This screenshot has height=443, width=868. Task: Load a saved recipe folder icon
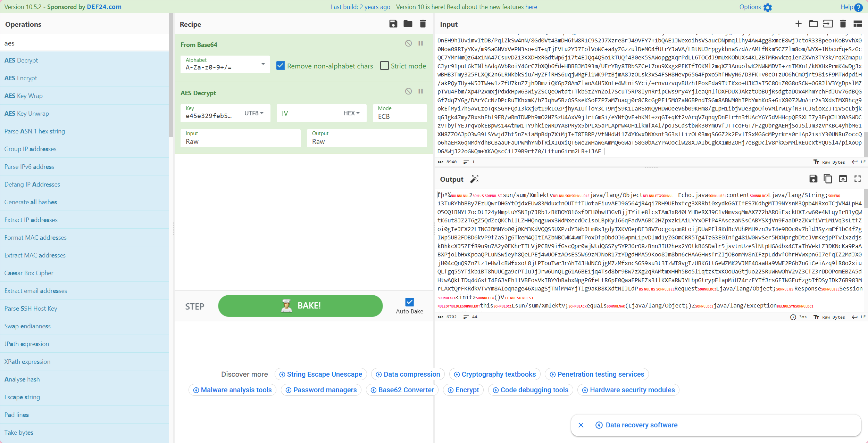point(408,24)
